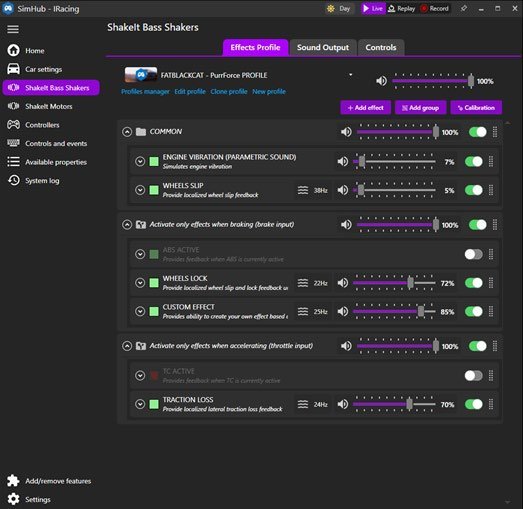Click the Traction Loss 24Hz frequency icon
Image resolution: width=523 pixels, height=509 pixels.
tap(303, 405)
